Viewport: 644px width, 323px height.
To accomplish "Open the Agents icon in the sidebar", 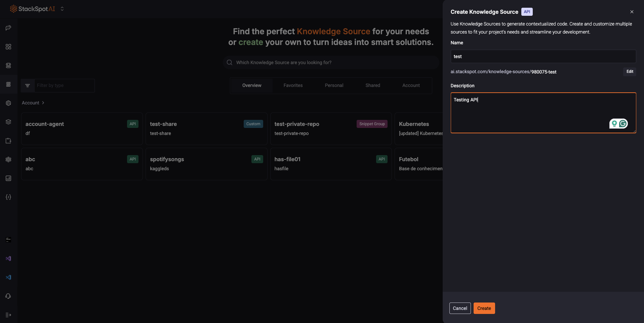I will pos(8,65).
